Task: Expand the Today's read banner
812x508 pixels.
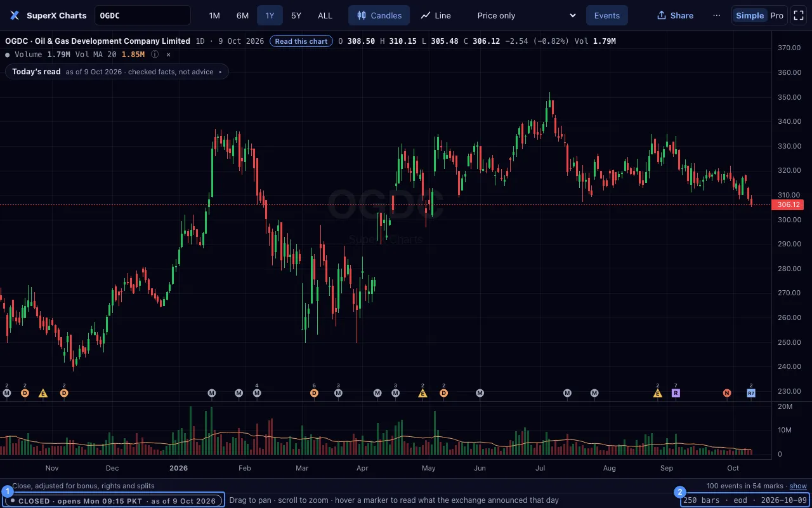Action: click(x=117, y=72)
